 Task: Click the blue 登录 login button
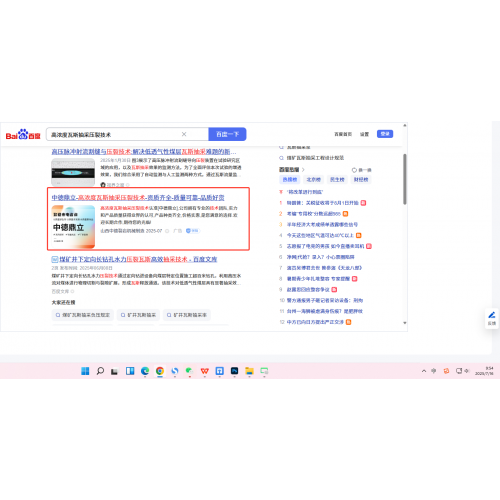click(x=385, y=134)
